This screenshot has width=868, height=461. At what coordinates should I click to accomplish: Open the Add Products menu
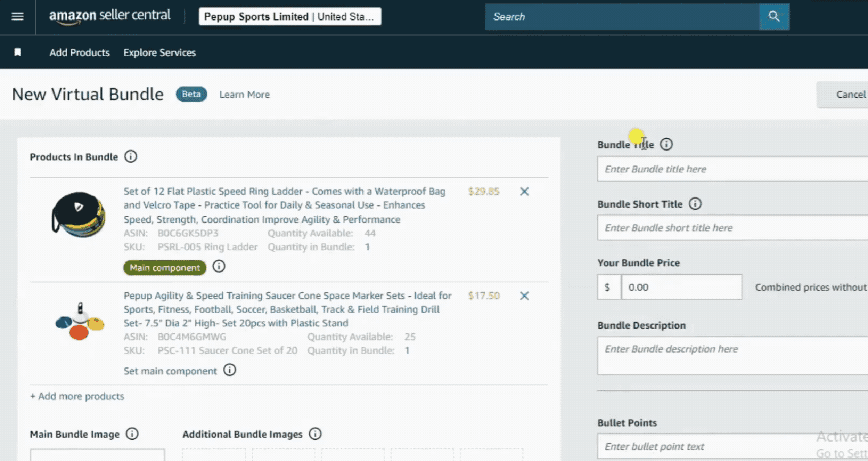pos(79,52)
